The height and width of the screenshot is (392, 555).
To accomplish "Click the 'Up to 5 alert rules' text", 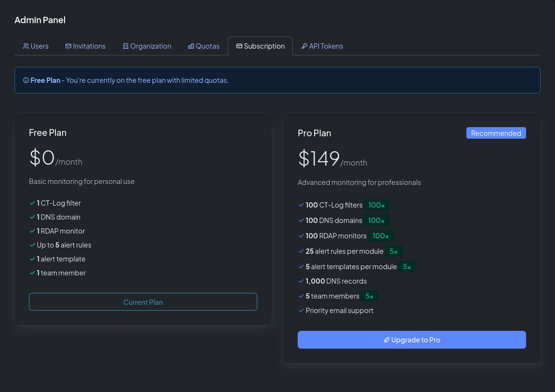I will click(x=64, y=245).
